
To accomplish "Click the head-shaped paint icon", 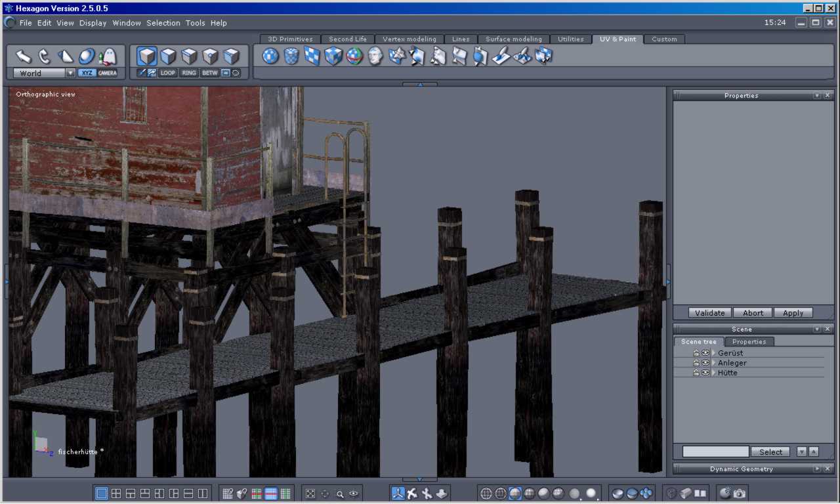I will pyautogui.click(x=375, y=56).
